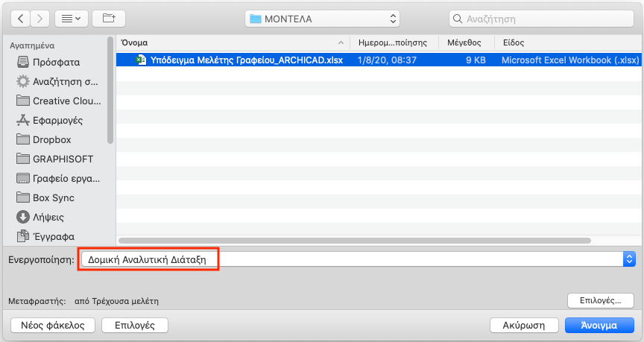Click the horizontal scrollbar under file list
This screenshot has height=342, width=644.
(x=355, y=241)
